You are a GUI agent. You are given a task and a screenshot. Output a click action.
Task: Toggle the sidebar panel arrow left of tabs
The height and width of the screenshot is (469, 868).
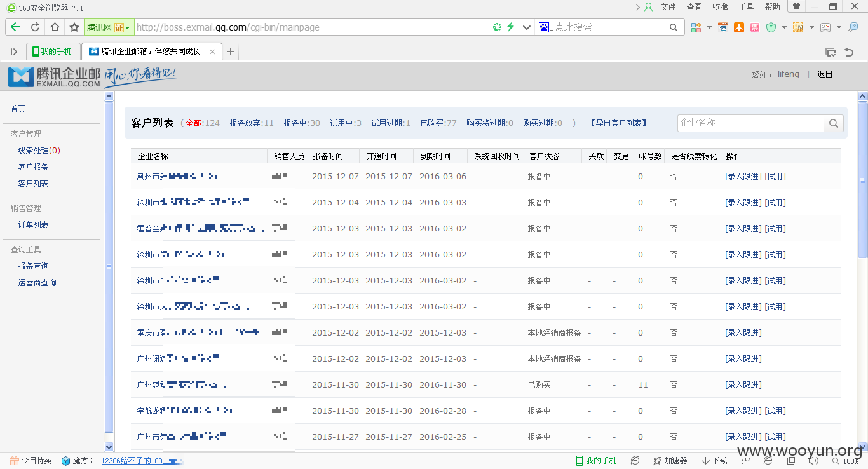tap(14, 52)
